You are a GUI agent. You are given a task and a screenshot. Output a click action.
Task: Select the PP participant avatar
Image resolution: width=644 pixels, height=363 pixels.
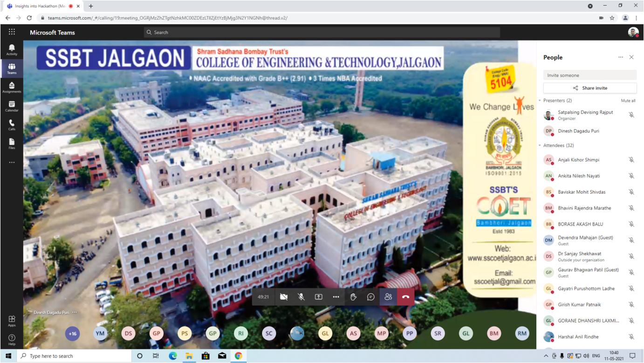pos(410,333)
